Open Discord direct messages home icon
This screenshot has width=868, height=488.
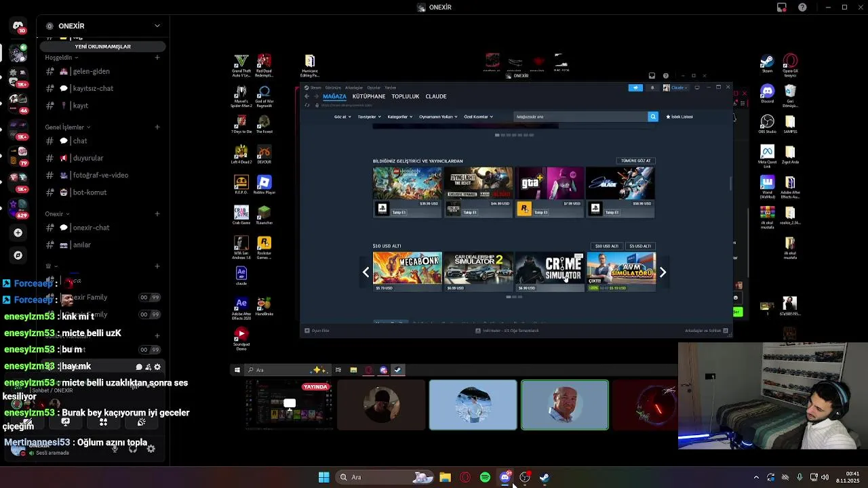pyautogui.click(x=18, y=26)
